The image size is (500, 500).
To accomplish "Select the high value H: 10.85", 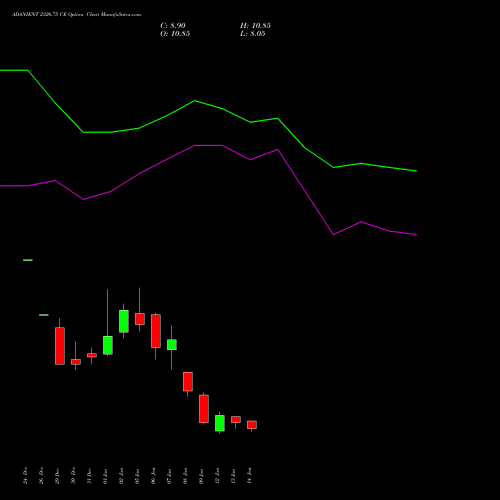I will [x=255, y=26].
